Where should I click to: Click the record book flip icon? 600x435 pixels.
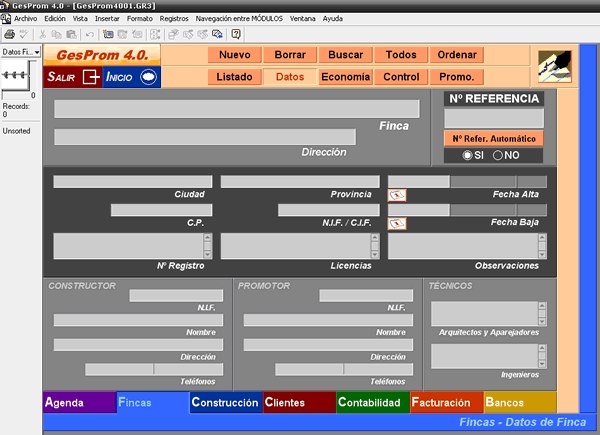point(15,75)
